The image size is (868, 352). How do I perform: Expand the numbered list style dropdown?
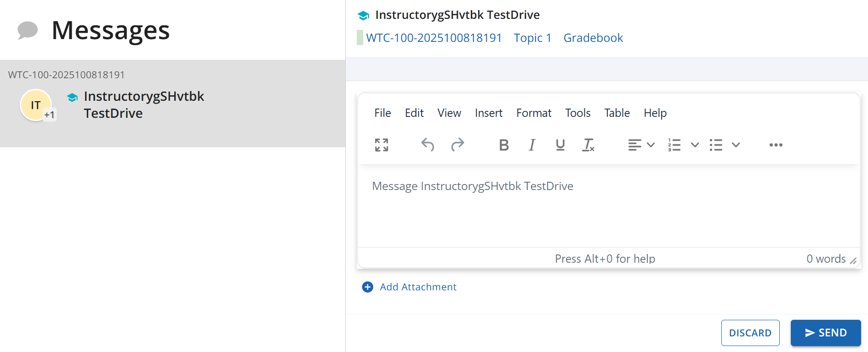695,145
